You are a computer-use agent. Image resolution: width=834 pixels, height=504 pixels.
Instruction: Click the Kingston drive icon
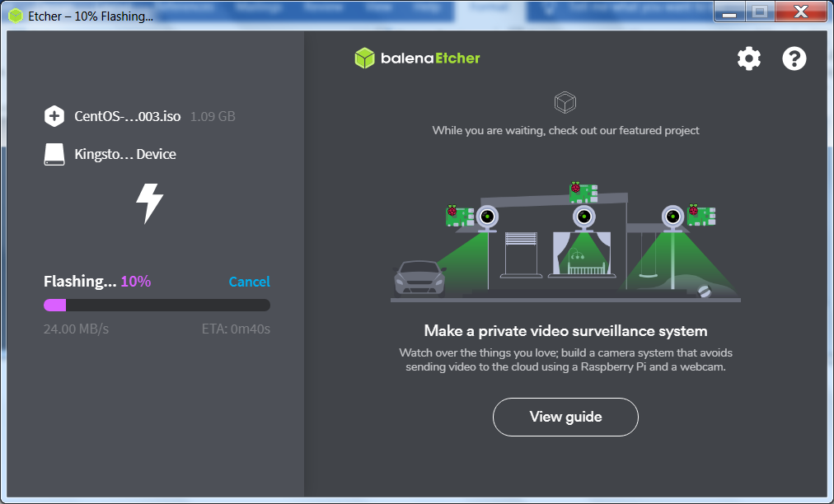pos(54,155)
